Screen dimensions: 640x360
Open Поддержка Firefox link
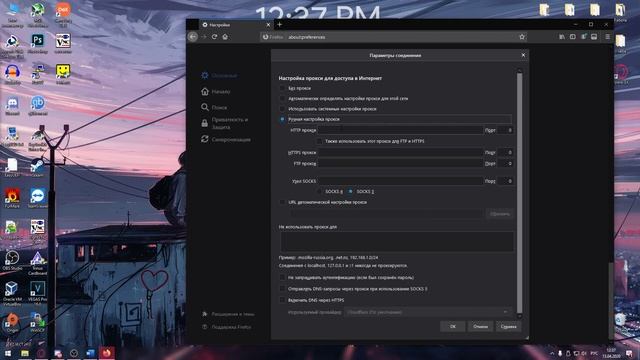click(x=227, y=327)
